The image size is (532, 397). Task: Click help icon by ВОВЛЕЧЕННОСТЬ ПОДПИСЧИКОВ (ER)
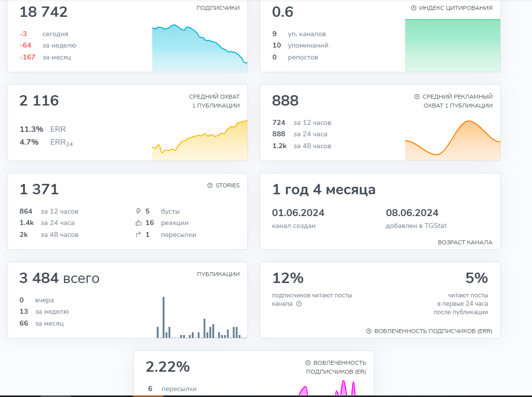click(x=308, y=363)
